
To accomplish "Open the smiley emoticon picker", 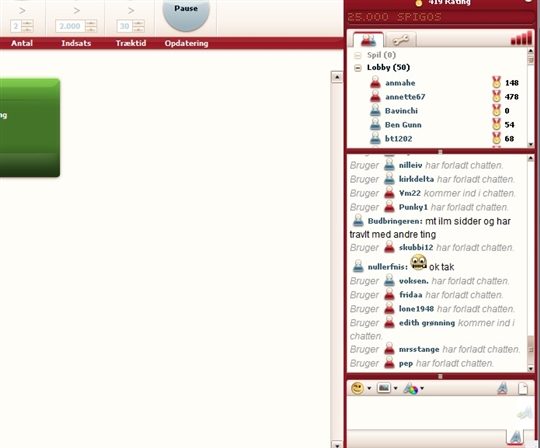I will click(x=357, y=388).
